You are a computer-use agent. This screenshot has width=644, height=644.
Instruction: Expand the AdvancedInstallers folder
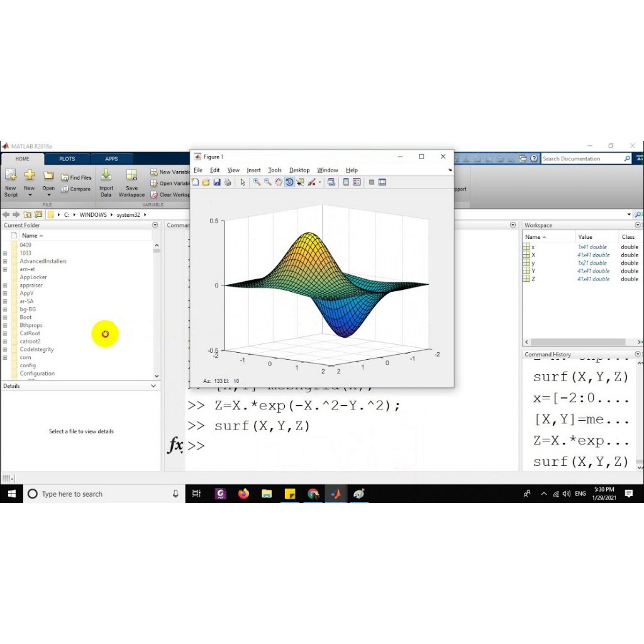(x=5, y=261)
